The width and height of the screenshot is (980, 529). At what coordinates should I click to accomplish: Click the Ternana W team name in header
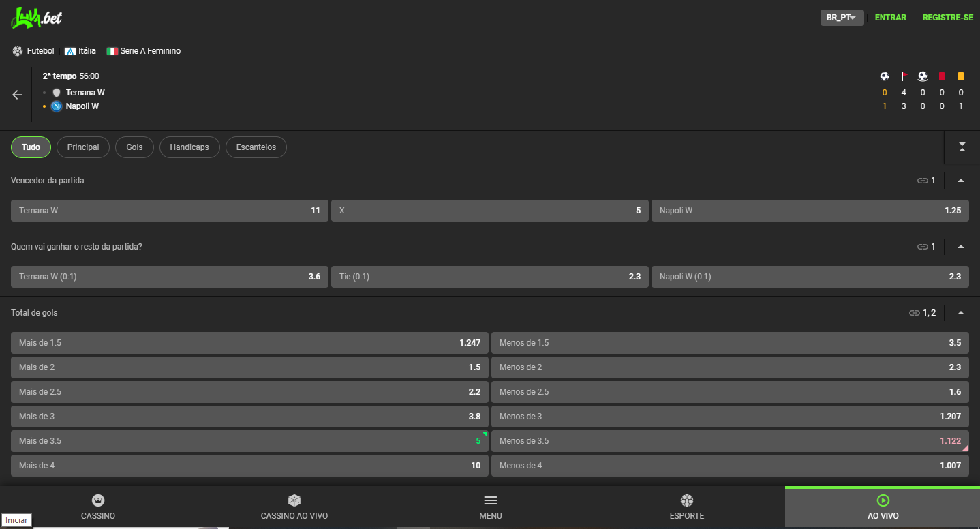coord(85,93)
